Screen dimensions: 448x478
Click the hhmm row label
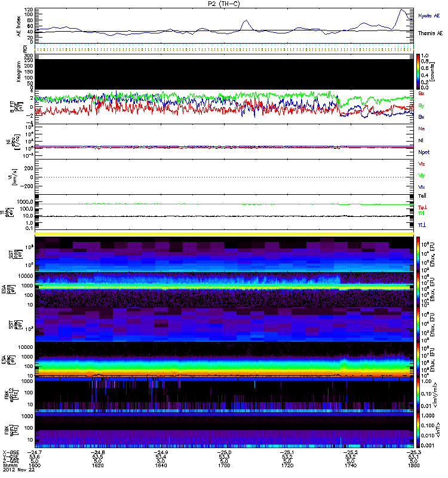[10, 465]
